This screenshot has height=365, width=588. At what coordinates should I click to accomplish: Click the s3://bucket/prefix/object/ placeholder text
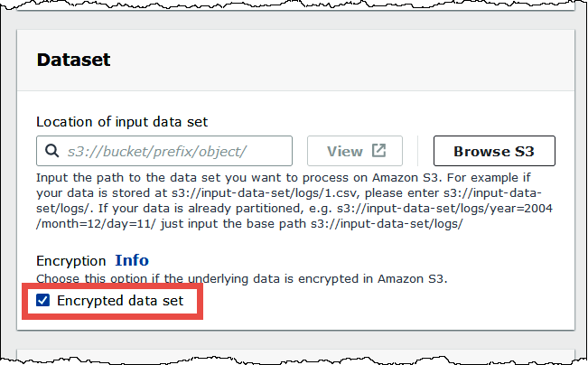point(156,151)
